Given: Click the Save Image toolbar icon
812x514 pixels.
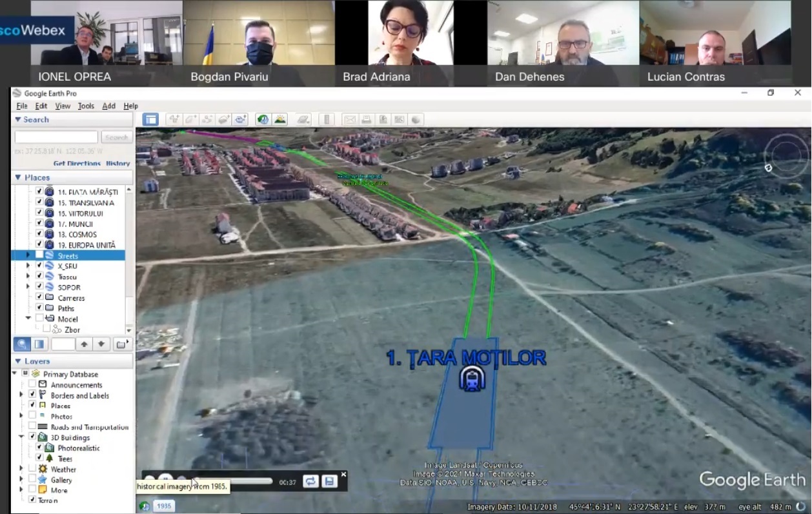Looking at the screenshot, I should coord(383,119).
